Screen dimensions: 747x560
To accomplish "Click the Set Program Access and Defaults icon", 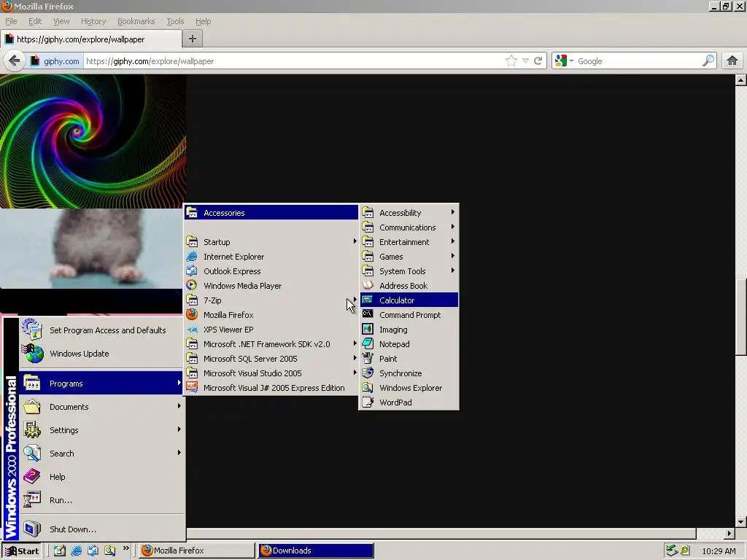I will [x=32, y=330].
